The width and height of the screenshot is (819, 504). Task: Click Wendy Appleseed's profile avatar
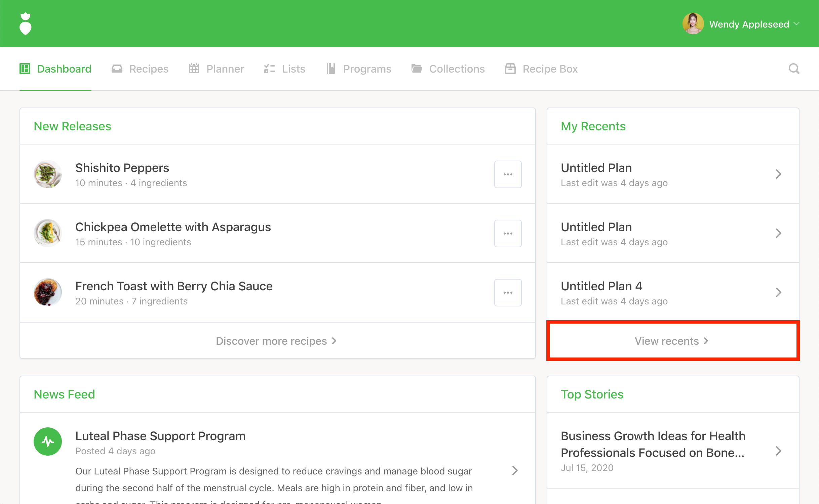pos(693,24)
